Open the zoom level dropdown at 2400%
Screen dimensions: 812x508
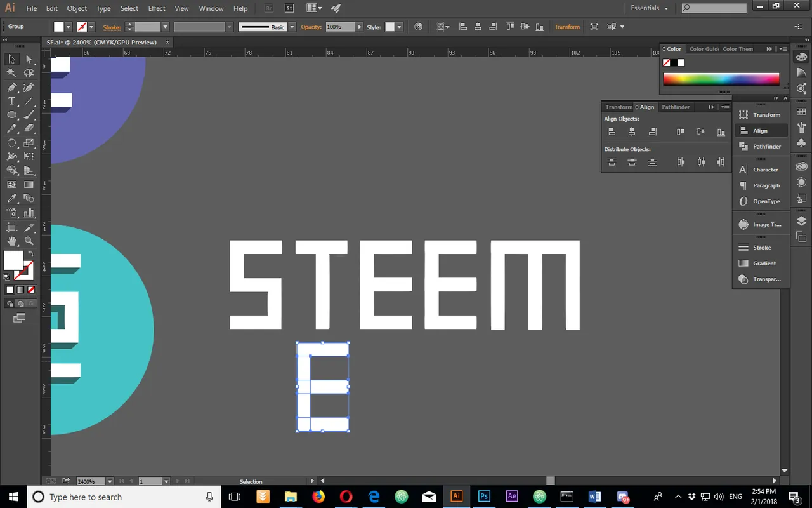(110, 481)
